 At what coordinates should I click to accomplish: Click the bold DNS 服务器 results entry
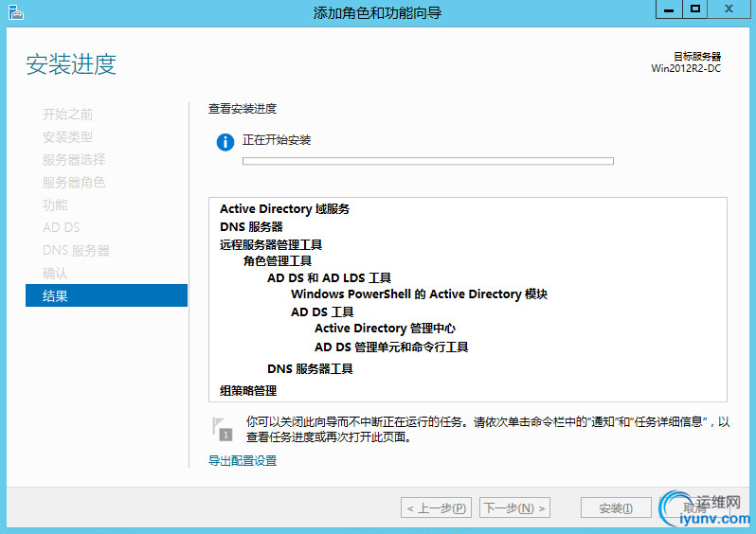251,226
